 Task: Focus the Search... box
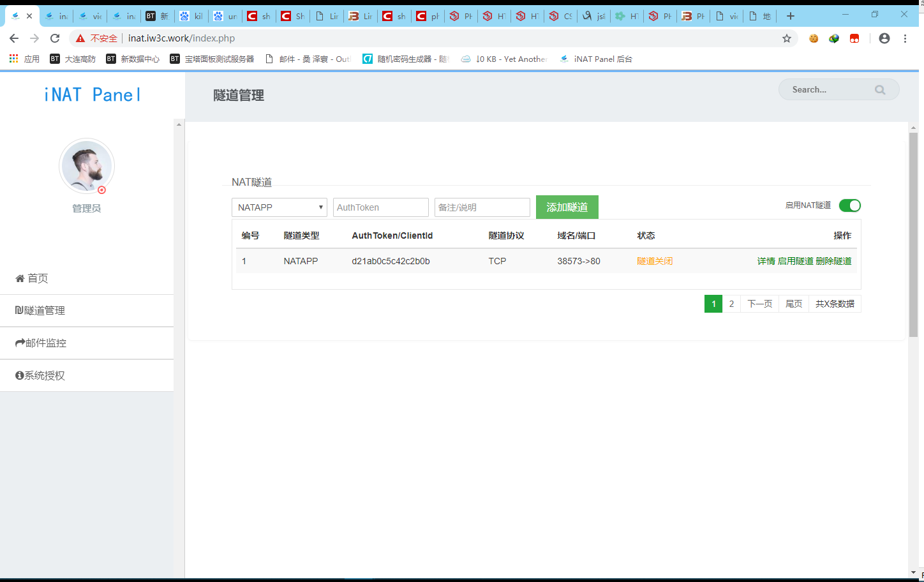coord(839,89)
